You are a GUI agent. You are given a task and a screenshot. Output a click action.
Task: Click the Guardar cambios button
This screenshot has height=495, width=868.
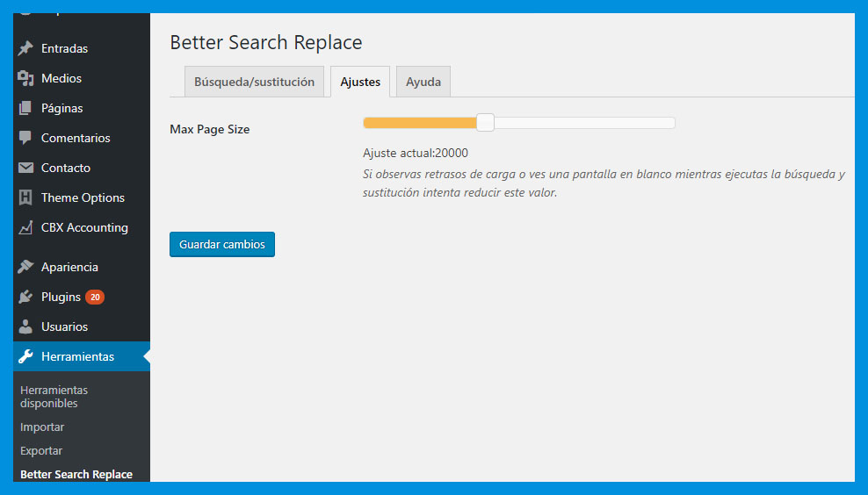pos(222,245)
